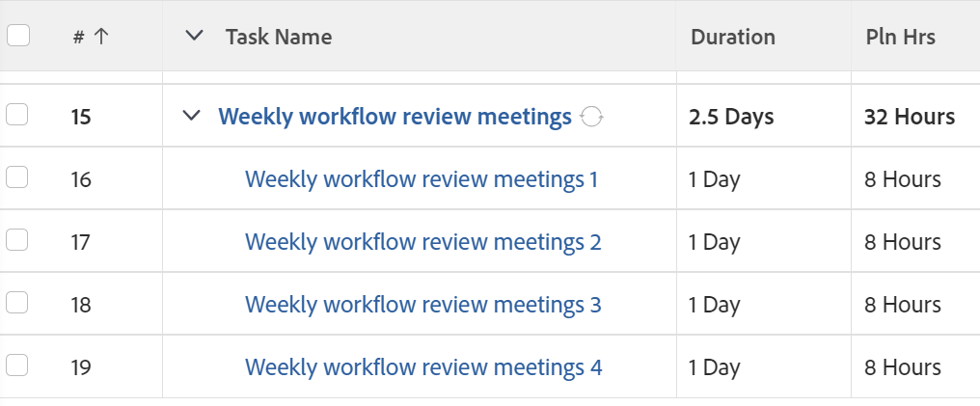980x406 pixels.
Task: Click the 32 Hours planned hours cell
Action: [909, 117]
